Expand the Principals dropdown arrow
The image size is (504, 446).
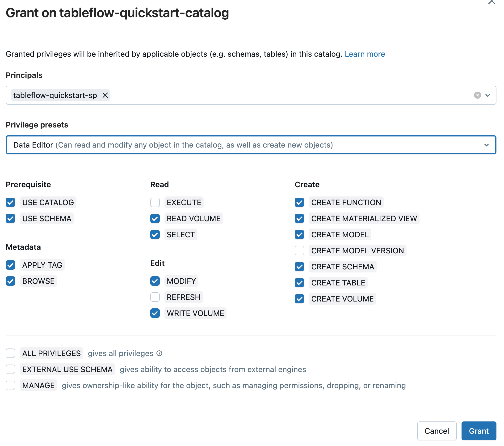point(488,95)
